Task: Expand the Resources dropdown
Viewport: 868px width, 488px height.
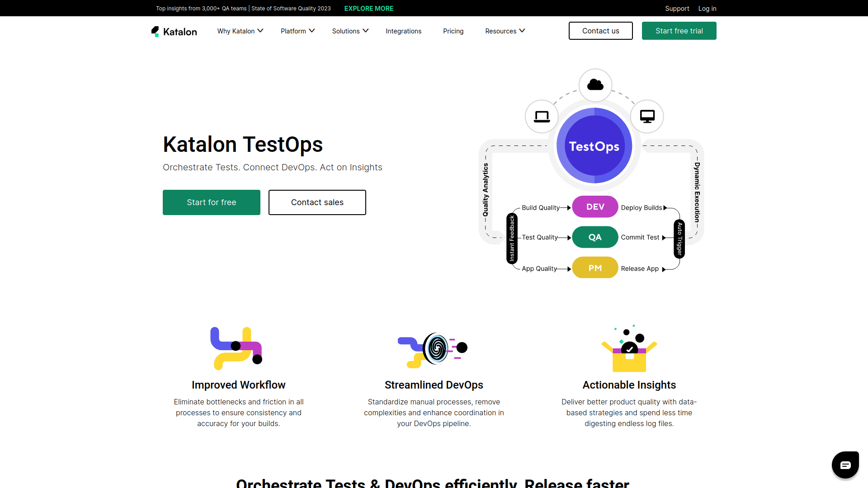Action: coord(505,31)
